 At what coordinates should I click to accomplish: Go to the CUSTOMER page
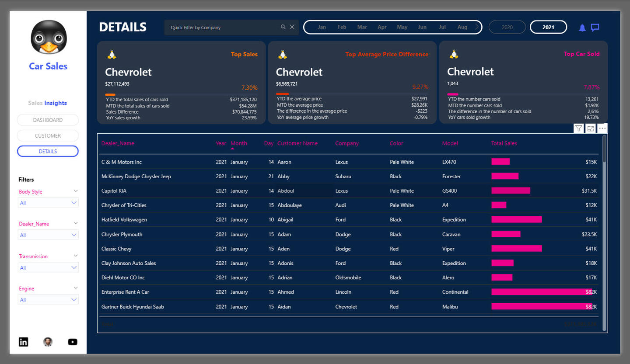coord(48,136)
